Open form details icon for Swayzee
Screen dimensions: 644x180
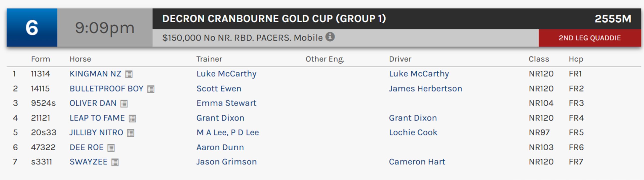(115, 162)
